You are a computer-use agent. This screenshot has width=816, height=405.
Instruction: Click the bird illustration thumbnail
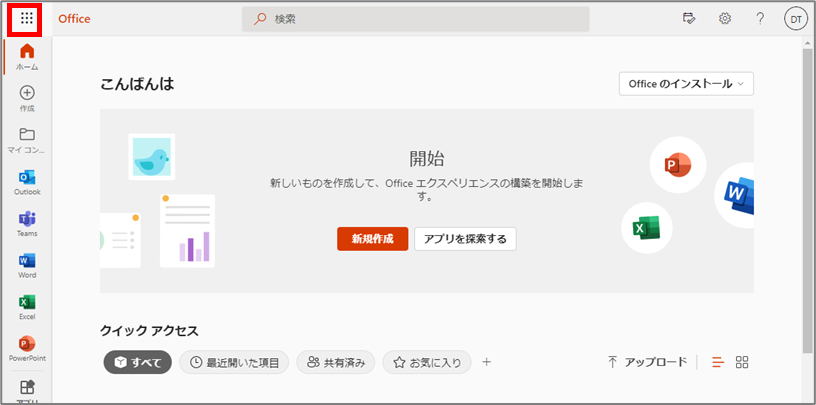pos(151,157)
